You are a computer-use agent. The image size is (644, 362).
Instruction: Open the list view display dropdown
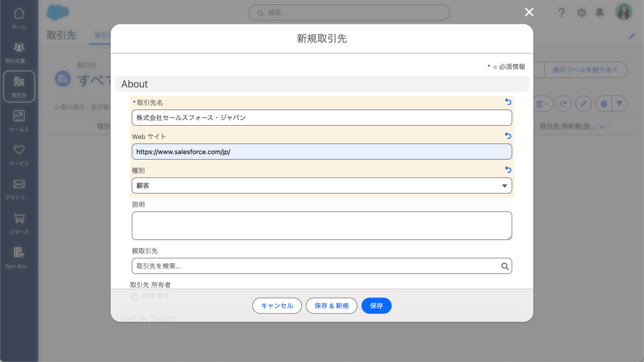tap(542, 104)
